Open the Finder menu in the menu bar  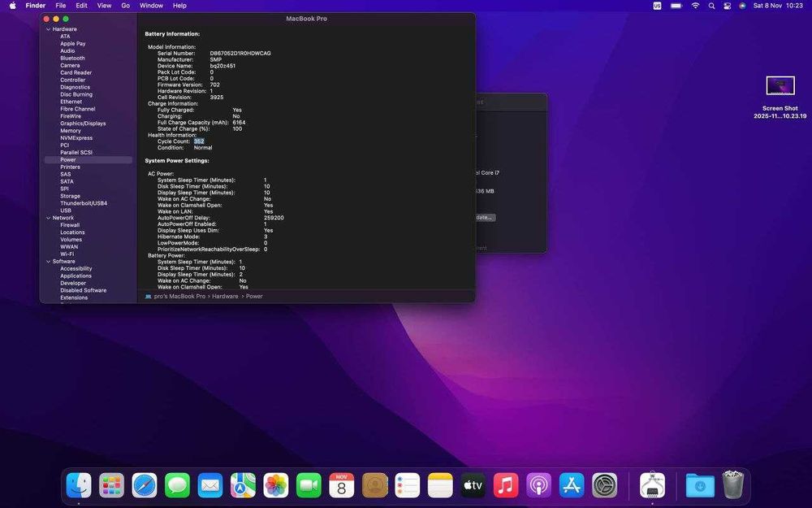click(36, 6)
